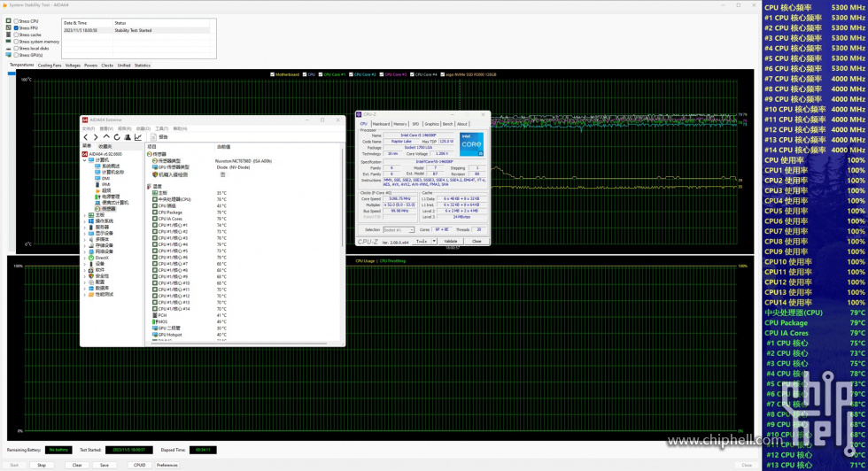The height and width of the screenshot is (471, 868).
Task: Expand the 主板 tree node
Action: click(x=85, y=215)
